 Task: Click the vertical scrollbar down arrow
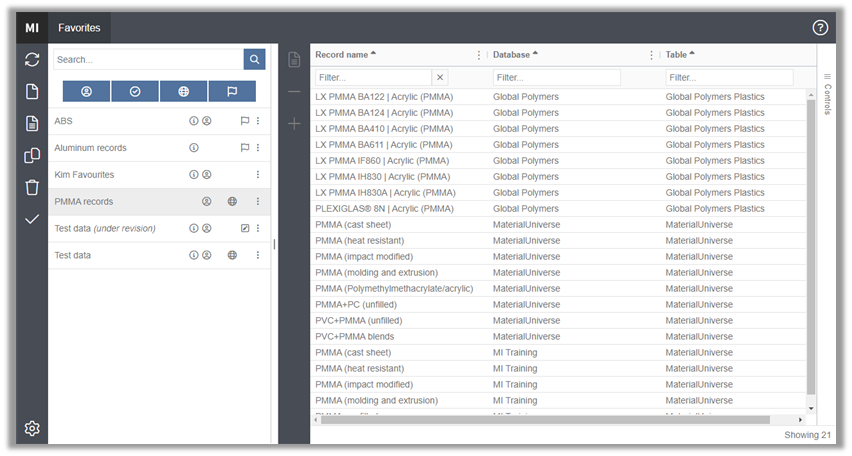(811, 408)
